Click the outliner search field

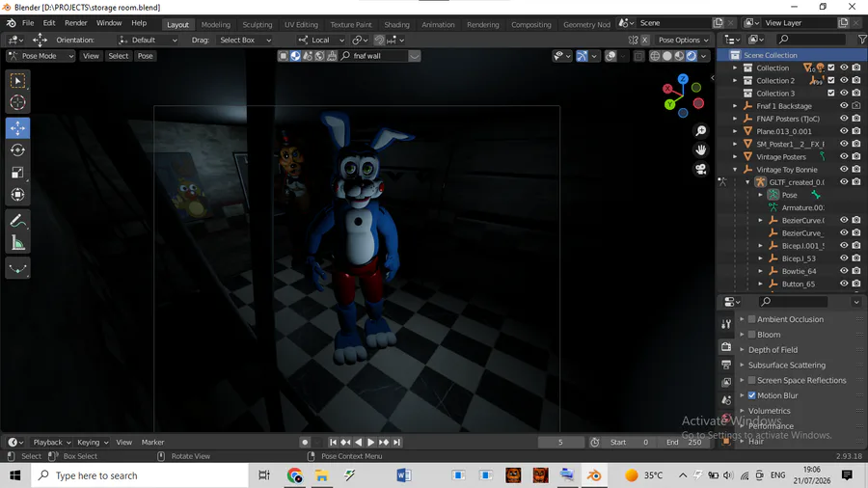point(810,40)
